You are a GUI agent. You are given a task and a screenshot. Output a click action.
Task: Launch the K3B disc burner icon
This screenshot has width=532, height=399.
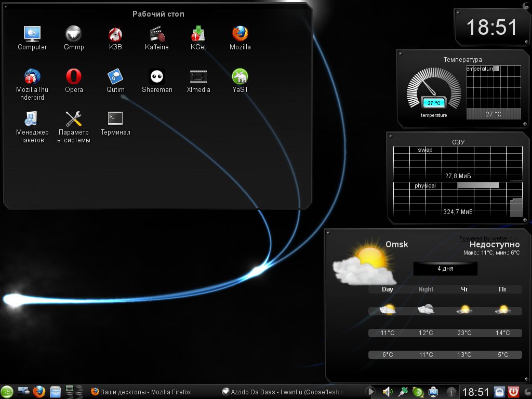(x=115, y=34)
